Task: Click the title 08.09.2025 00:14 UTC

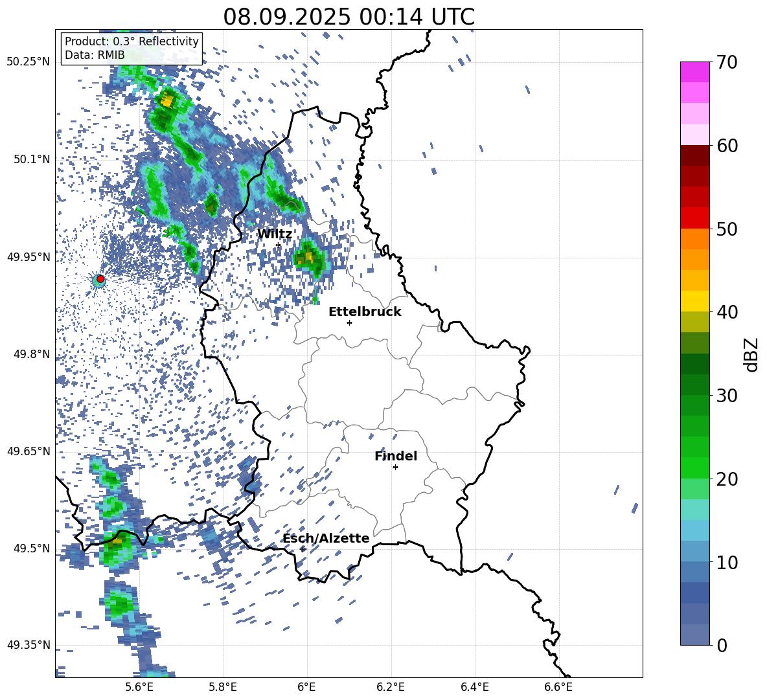Action: coord(349,17)
